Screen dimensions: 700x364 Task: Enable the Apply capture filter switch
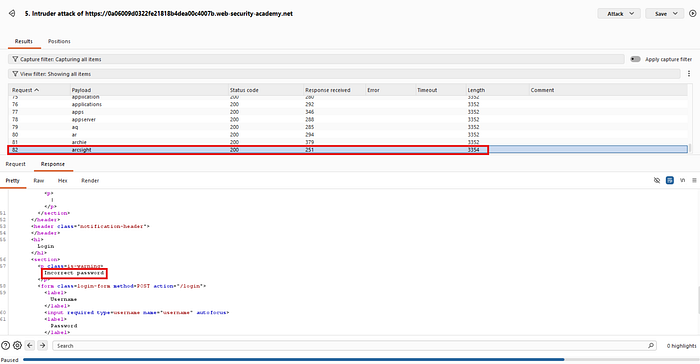pyautogui.click(x=635, y=59)
